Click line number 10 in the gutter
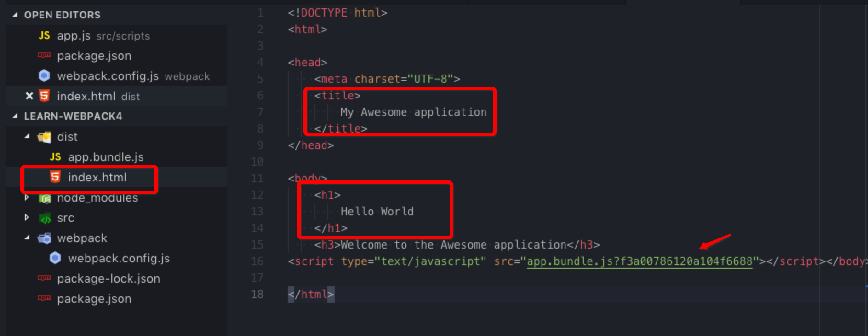The image size is (868, 336). pyautogui.click(x=257, y=162)
